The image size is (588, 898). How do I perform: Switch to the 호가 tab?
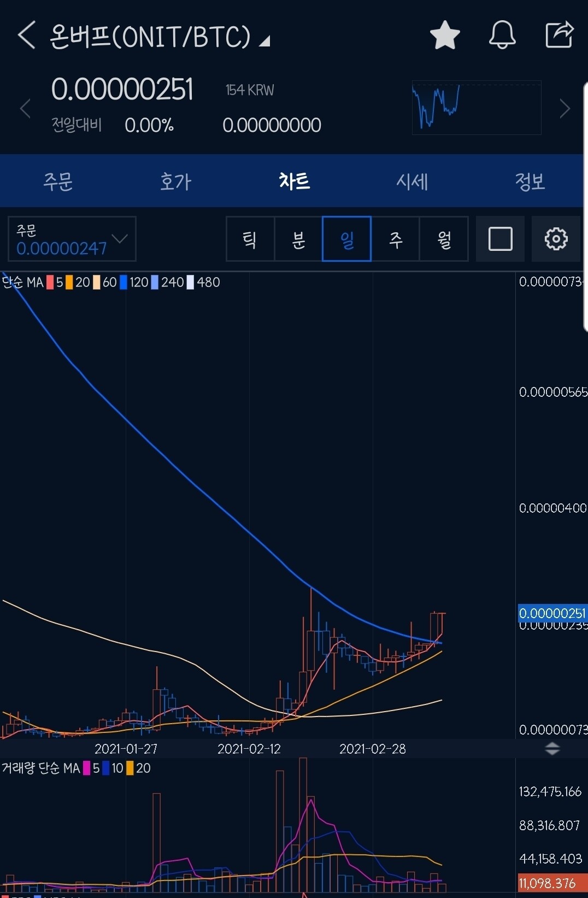[175, 181]
